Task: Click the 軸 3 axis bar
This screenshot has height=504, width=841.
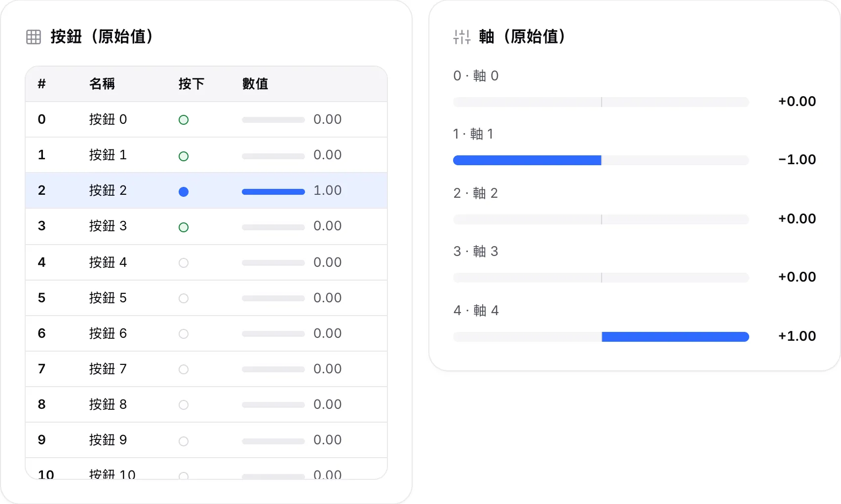Action: point(601,278)
